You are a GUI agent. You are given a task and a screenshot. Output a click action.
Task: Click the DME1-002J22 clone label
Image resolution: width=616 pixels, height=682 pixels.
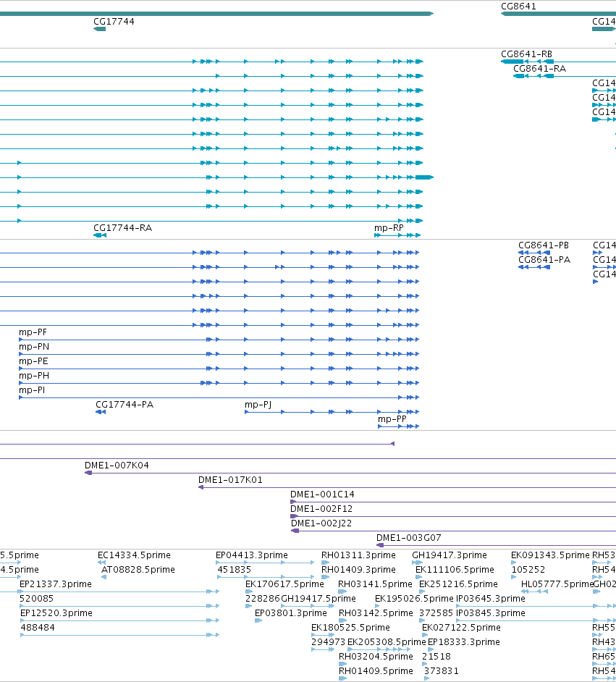[x=321, y=523]
